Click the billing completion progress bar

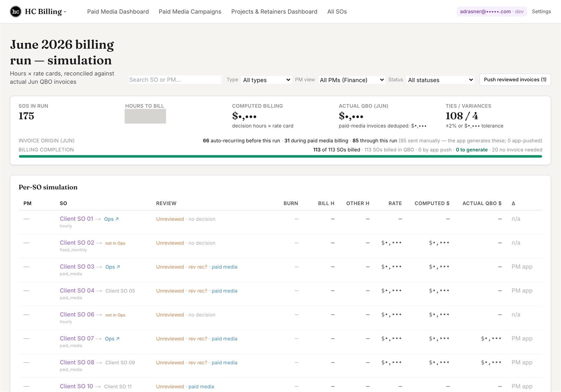pyautogui.click(x=280, y=156)
